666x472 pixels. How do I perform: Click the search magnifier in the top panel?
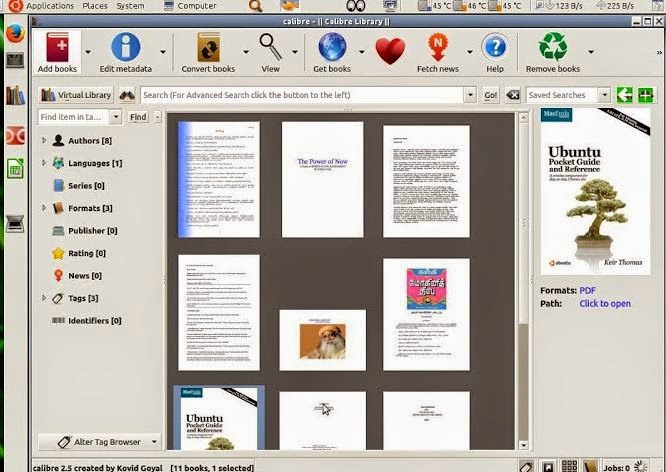(255, 6)
